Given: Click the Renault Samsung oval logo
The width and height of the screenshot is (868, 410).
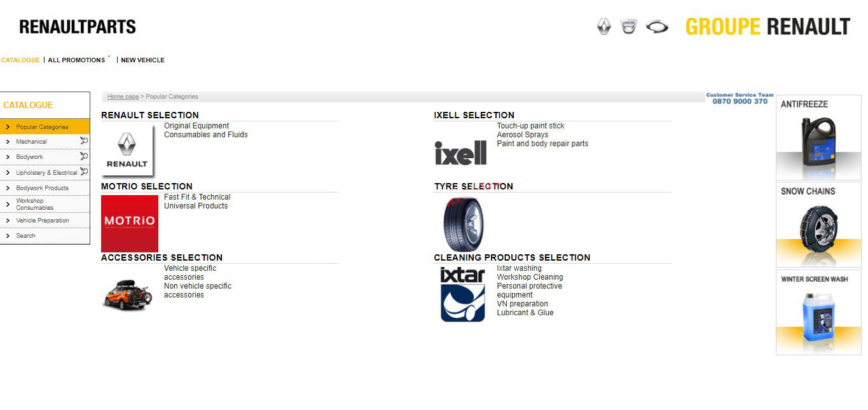Looking at the screenshot, I should tap(657, 27).
